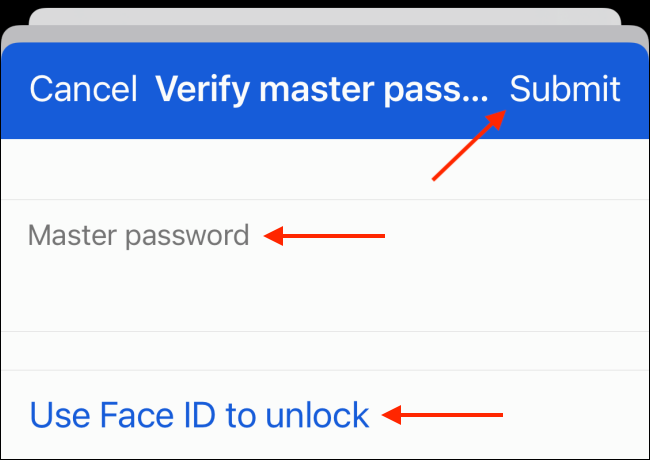650x460 pixels.
Task: Choose Use Face ID to unlock
Action: point(199,415)
